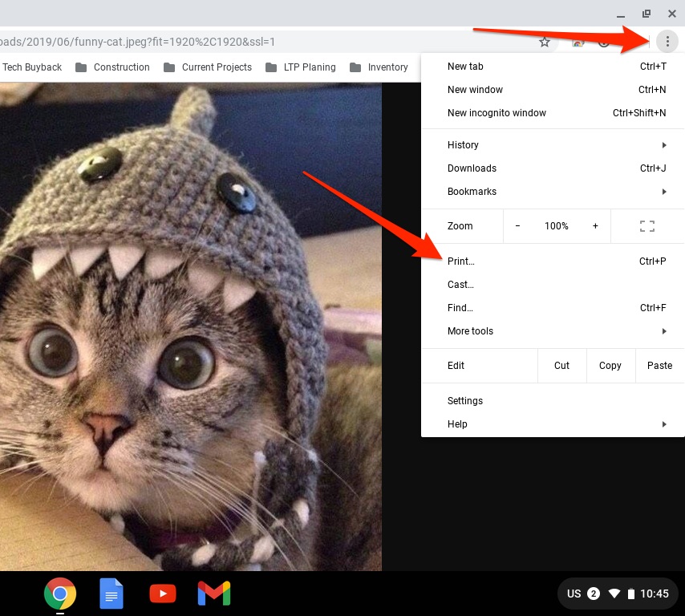Open a New incognito window
Viewport: 685px width, 616px height.
point(553,113)
